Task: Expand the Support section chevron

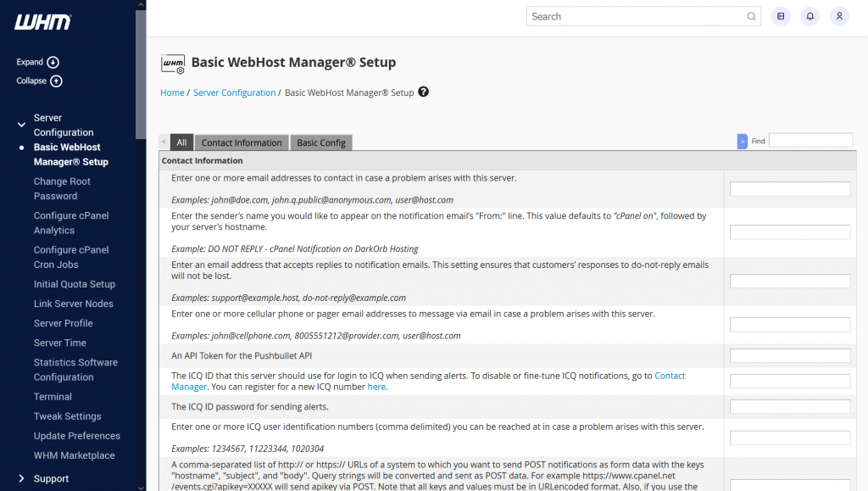Action: click(x=21, y=478)
